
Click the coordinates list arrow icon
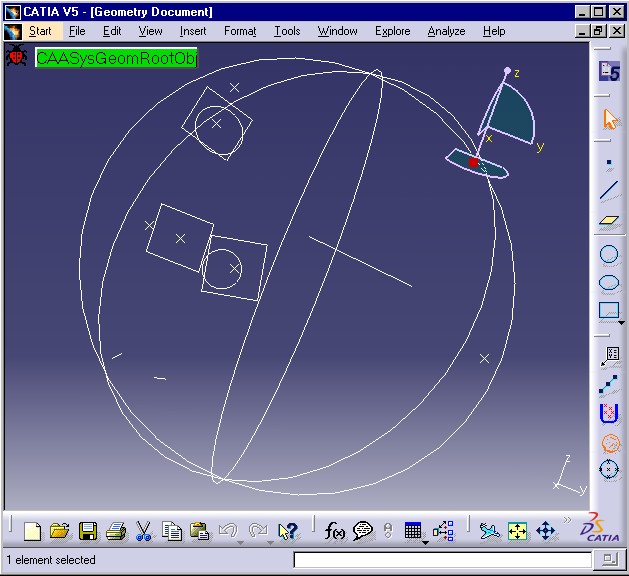[x=610, y=357]
